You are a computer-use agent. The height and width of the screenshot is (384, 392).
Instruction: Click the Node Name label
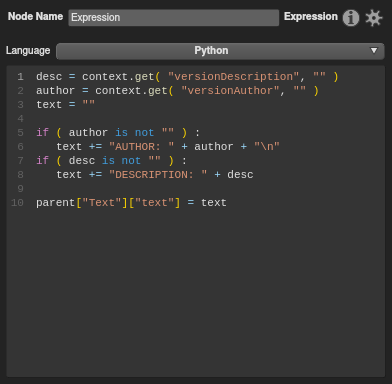click(x=35, y=16)
